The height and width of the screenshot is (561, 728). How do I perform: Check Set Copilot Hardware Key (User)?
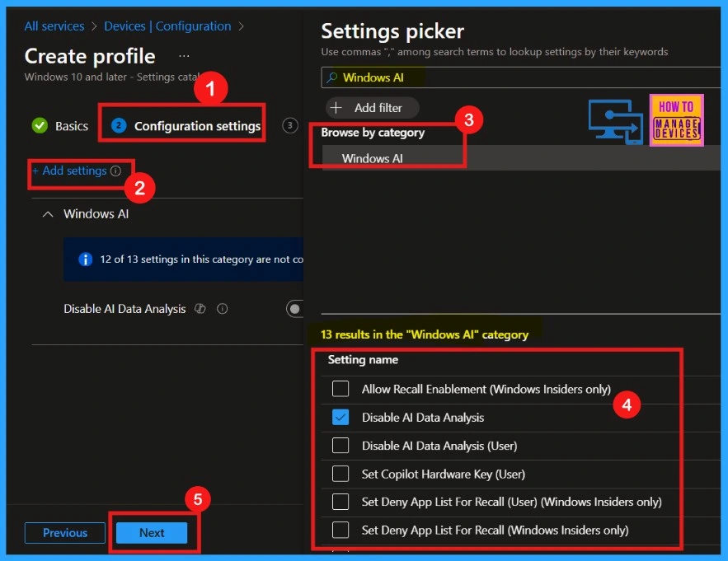[341, 474]
